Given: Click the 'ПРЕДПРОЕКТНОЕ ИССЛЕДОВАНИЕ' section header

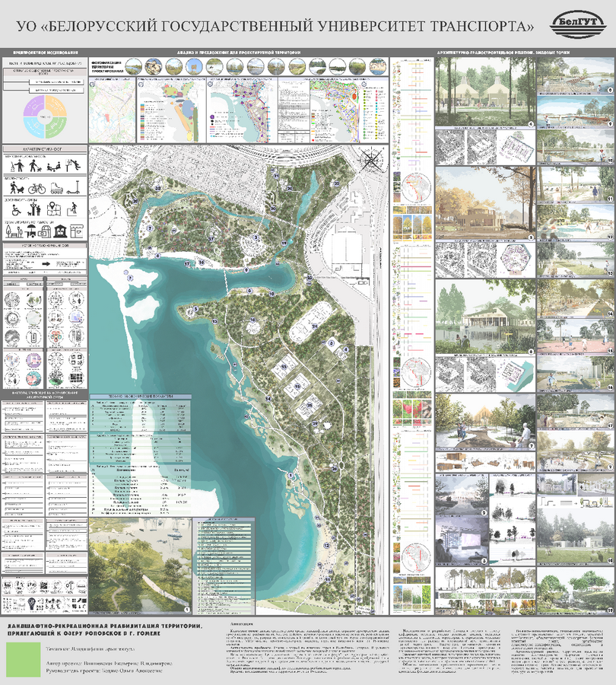Looking at the screenshot, I should click(x=45, y=53).
